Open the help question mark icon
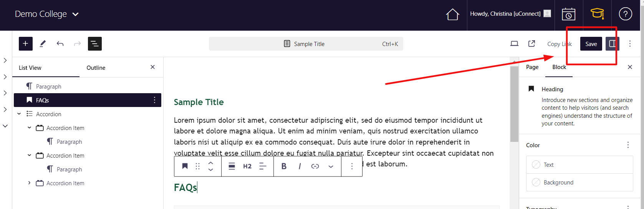Viewport: 644px width, 209px height. (x=625, y=14)
